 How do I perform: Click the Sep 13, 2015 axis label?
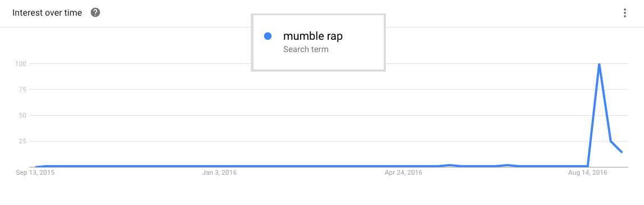click(x=35, y=173)
